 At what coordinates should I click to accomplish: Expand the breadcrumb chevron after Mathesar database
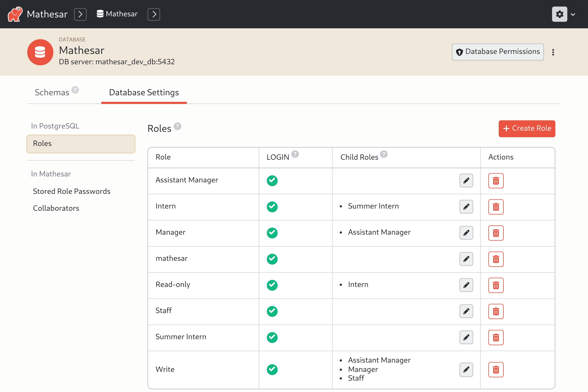point(154,14)
